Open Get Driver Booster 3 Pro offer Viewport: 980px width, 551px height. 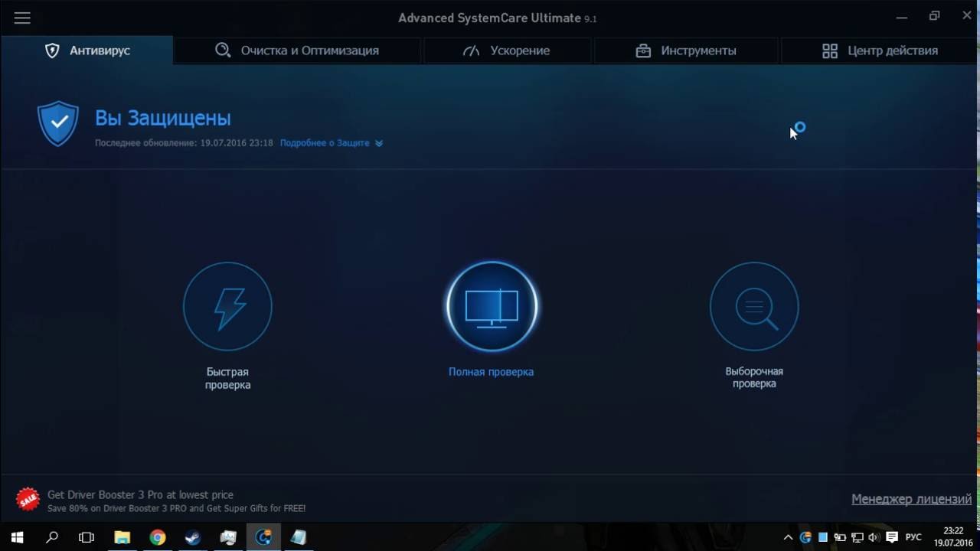click(140, 494)
